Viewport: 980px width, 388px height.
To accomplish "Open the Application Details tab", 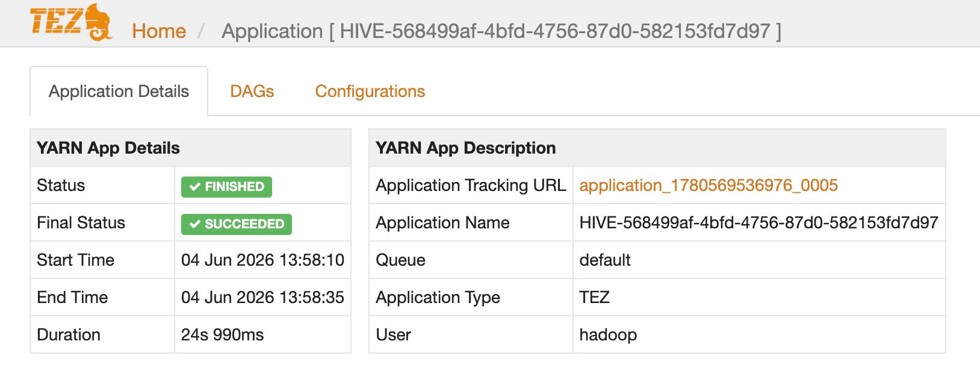I will coord(119,91).
